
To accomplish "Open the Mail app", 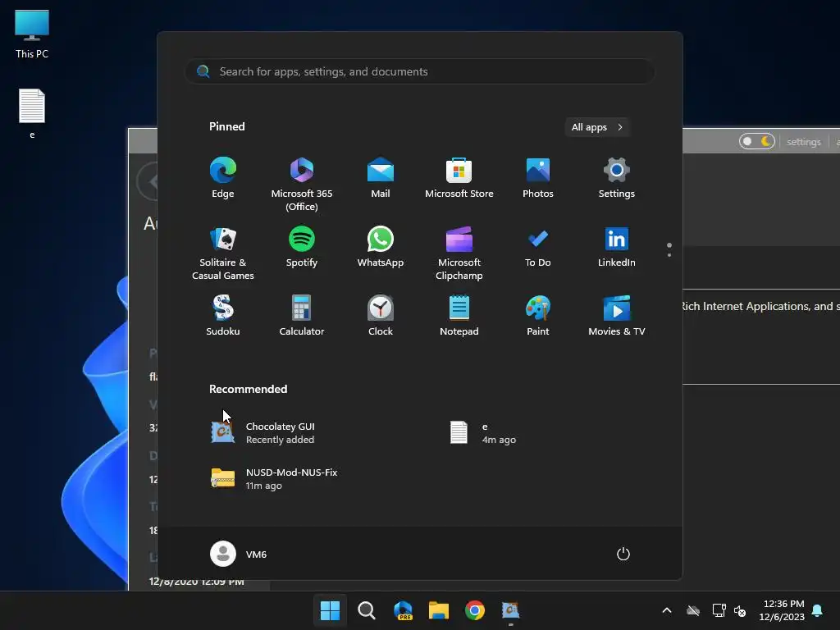I will [x=381, y=178].
